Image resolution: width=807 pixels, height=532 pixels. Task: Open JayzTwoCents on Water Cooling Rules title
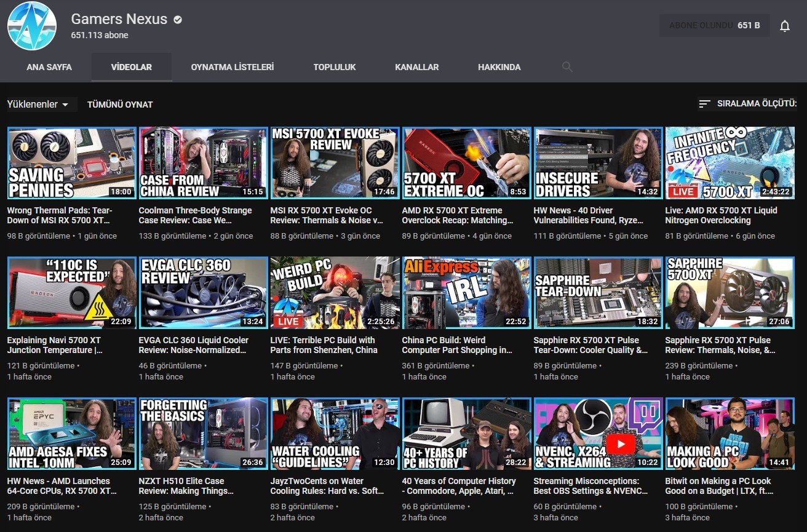click(328, 486)
